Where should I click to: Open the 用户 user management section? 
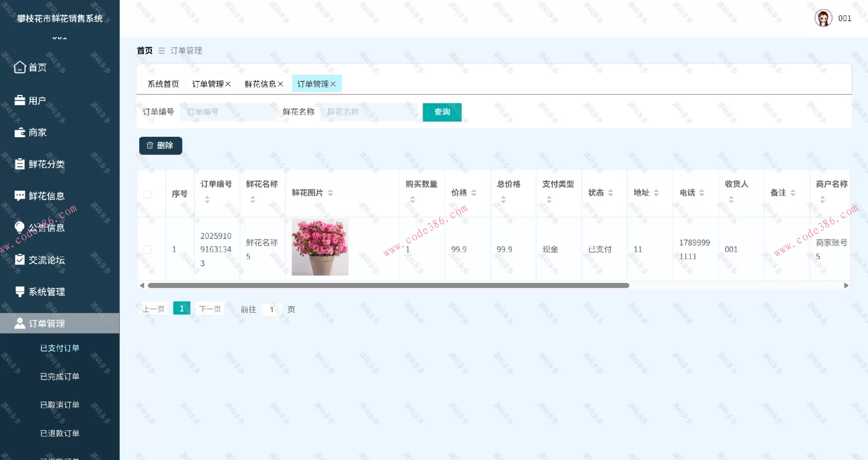(20, 100)
